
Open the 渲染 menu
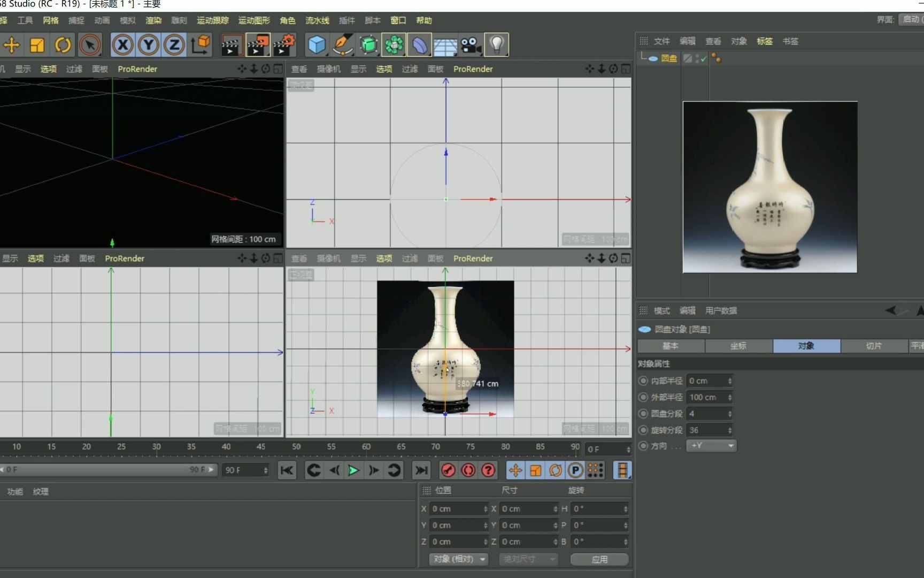click(153, 20)
